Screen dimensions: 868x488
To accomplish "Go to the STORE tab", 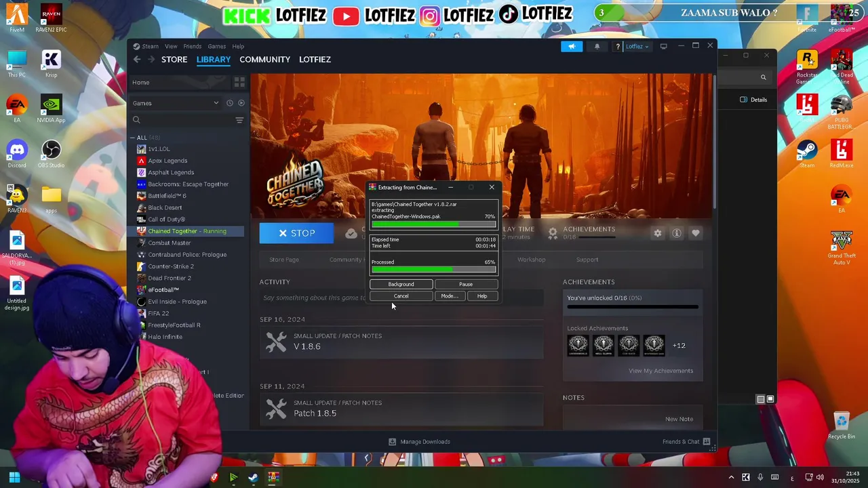I will (174, 60).
